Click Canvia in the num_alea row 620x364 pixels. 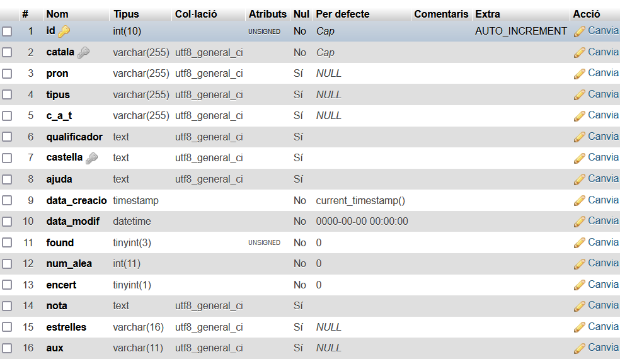[x=603, y=263]
